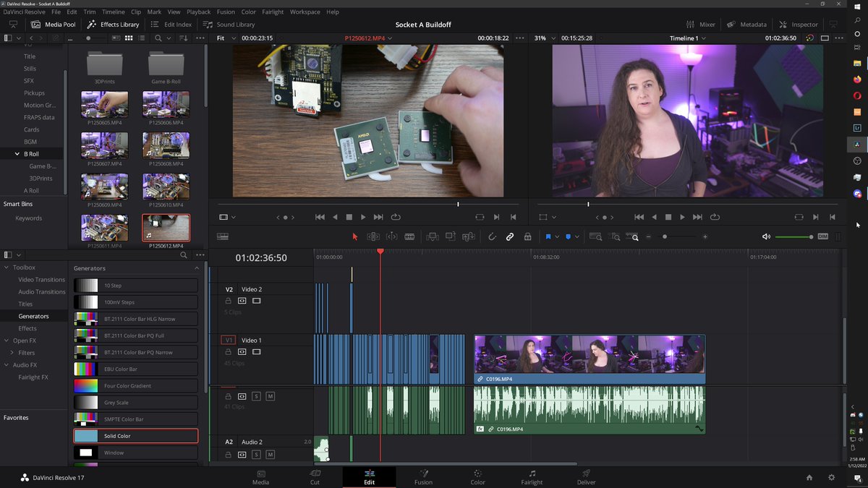Screen dimensions: 868x488
Task: Activate Dynamic Trim Mode tool
Action: pyautogui.click(x=391, y=236)
